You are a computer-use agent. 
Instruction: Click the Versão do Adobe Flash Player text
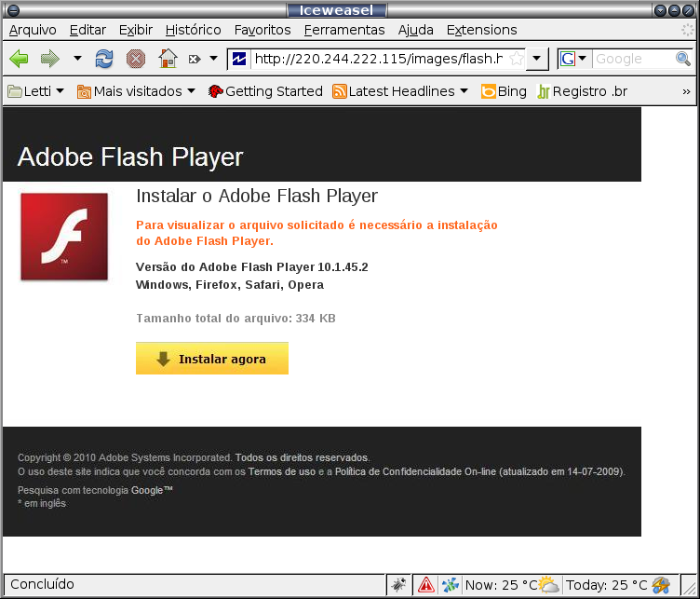tap(251, 266)
